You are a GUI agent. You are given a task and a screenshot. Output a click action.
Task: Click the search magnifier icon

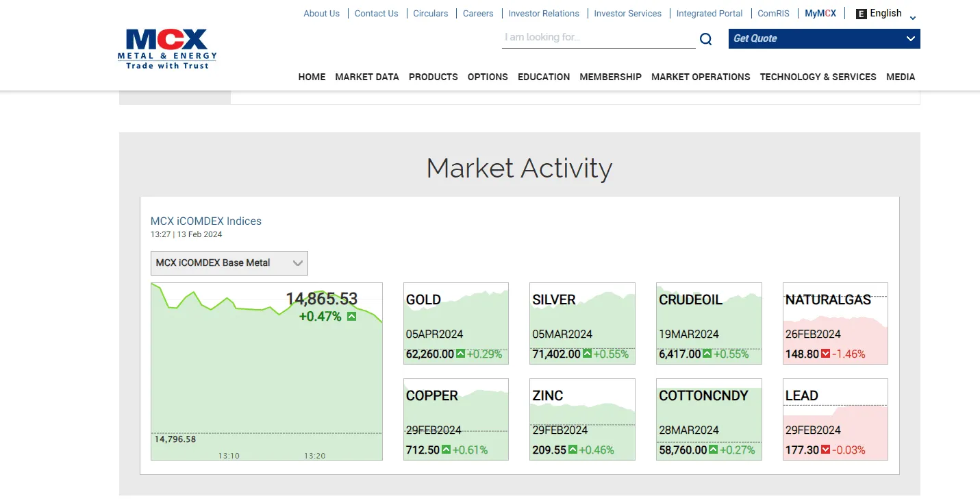pos(705,39)
